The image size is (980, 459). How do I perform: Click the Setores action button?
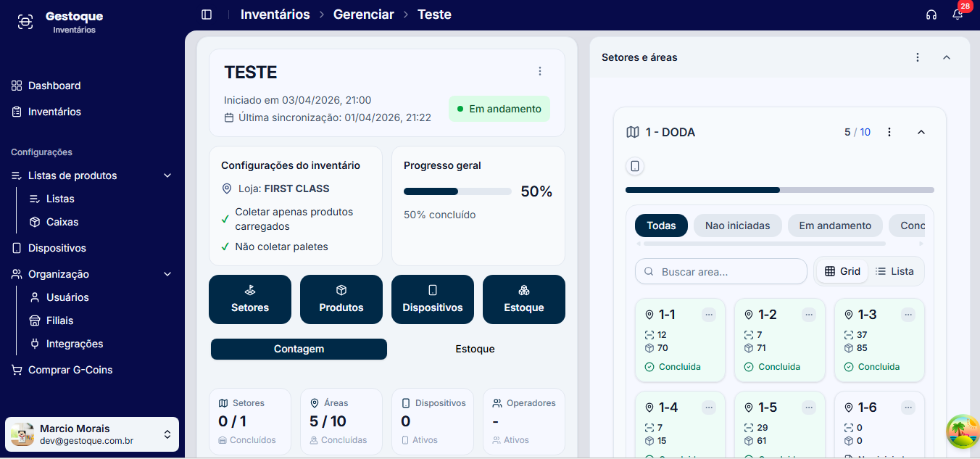(x=250, y=299)
